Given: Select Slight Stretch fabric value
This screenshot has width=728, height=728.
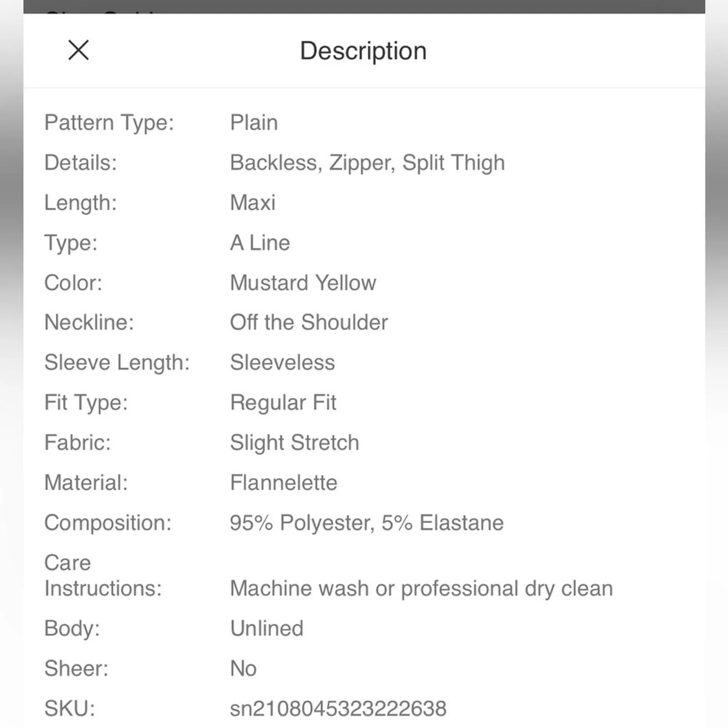Looking at the screenshot, I should (294, 443).
